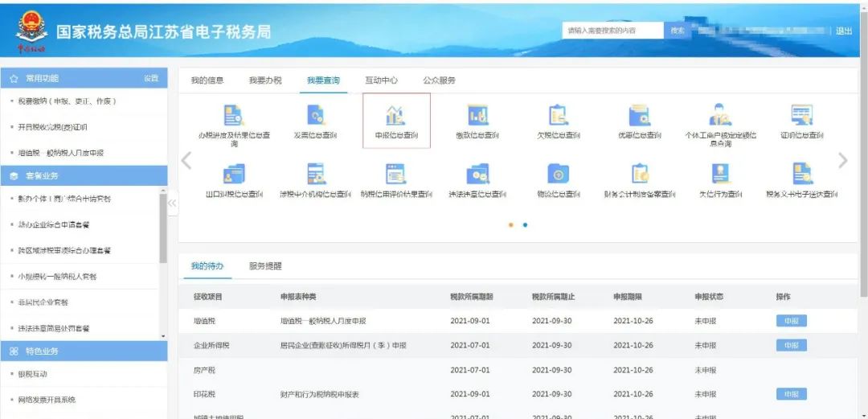This screenshot has height=419, width=868.
Task: Collapse the left sidebar with double-chevron
Action: click(172, 203)
